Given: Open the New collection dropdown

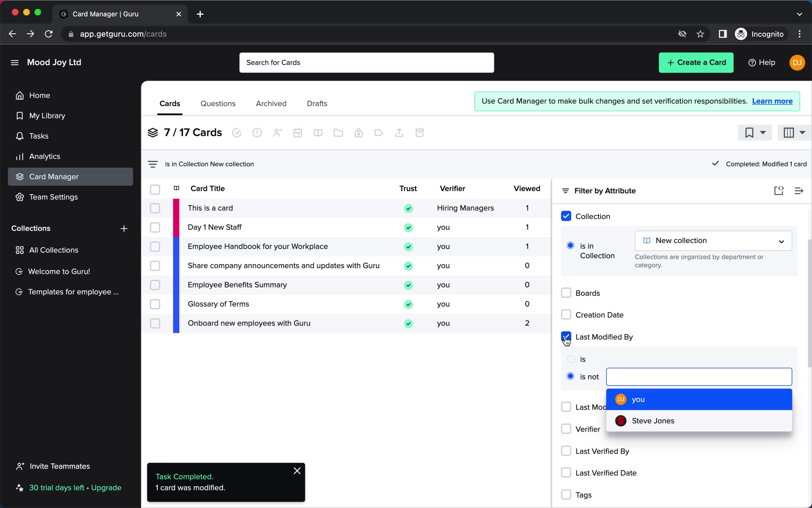Looking at the screenshot, I should tap(713, 240).
